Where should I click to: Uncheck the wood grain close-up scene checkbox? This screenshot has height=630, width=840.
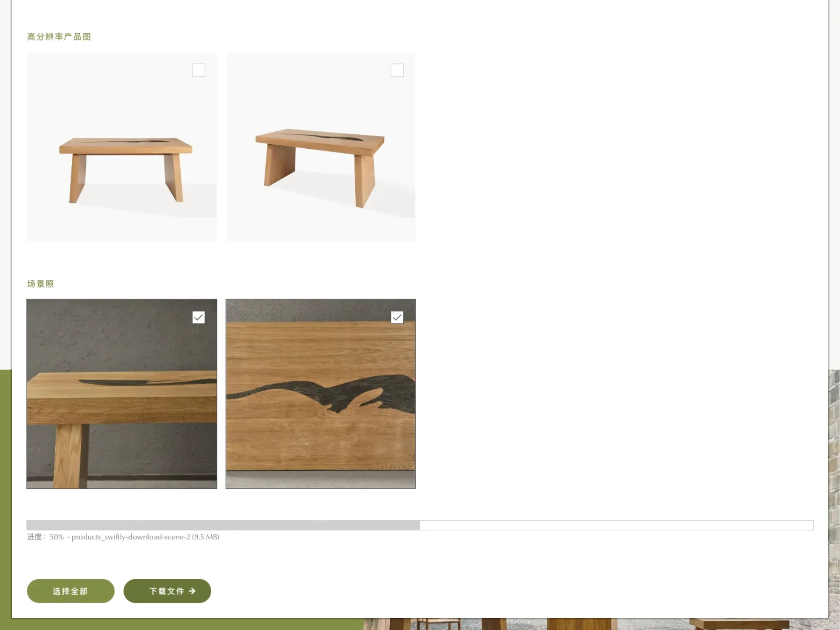397,317
